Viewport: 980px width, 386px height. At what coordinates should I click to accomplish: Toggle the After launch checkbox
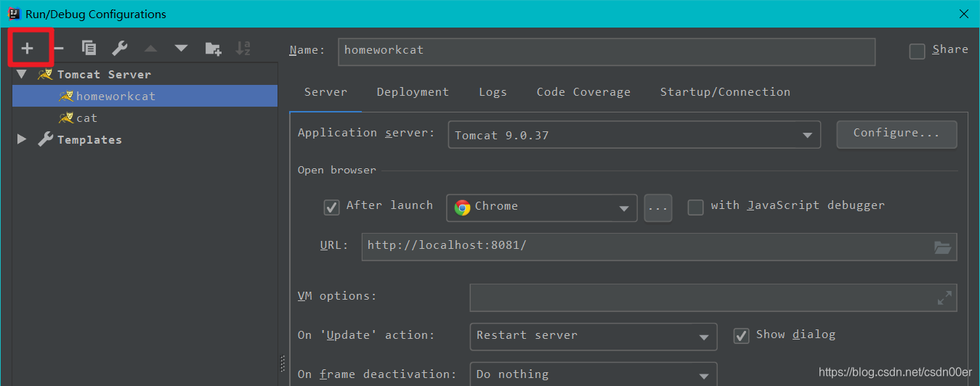(x=331, y=208)
